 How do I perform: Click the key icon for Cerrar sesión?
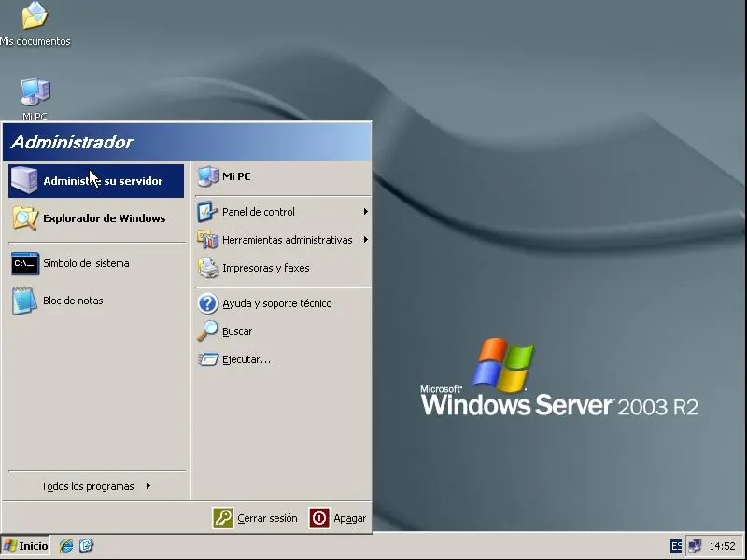(223, 518)
